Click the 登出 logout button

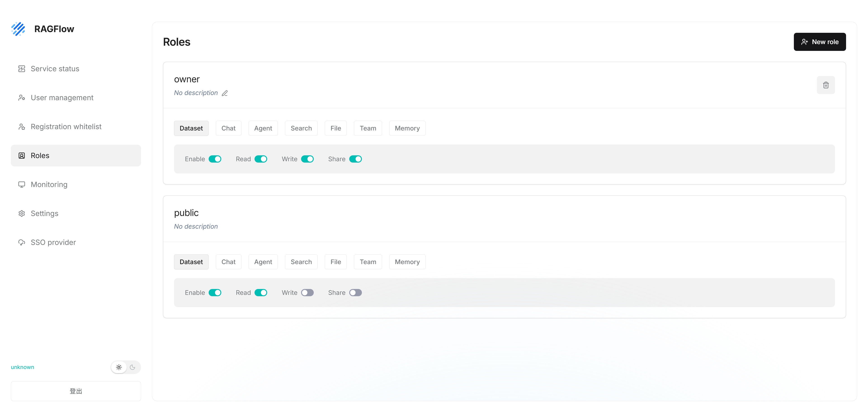tap(76, 391)
